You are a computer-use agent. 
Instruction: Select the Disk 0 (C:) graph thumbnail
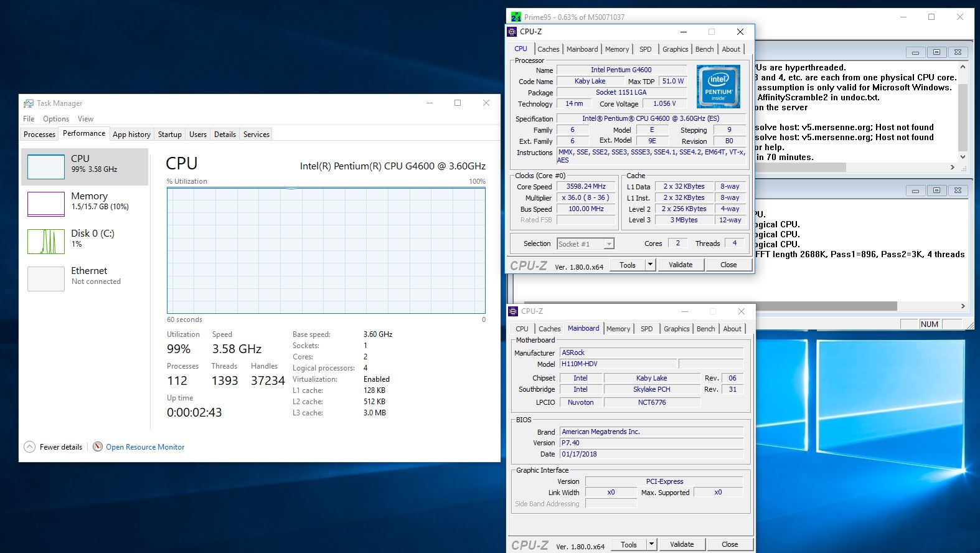tap(46, 241)
